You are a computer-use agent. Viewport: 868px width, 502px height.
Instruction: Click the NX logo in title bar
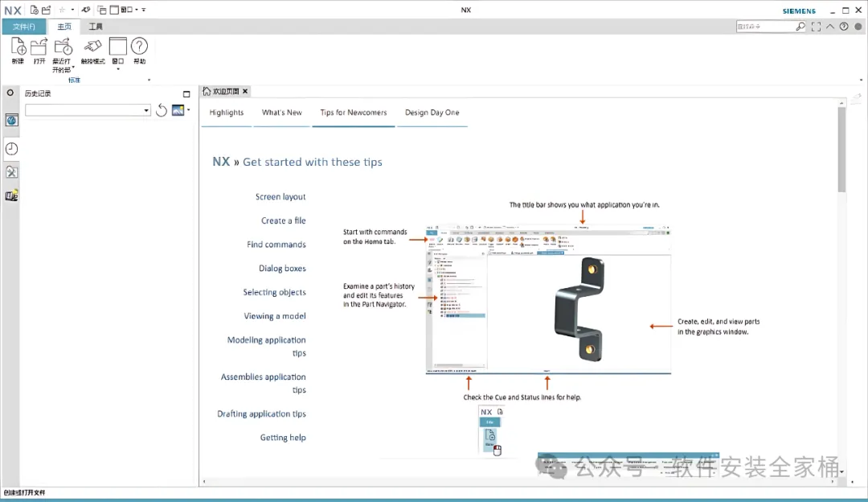coord(13,10)
